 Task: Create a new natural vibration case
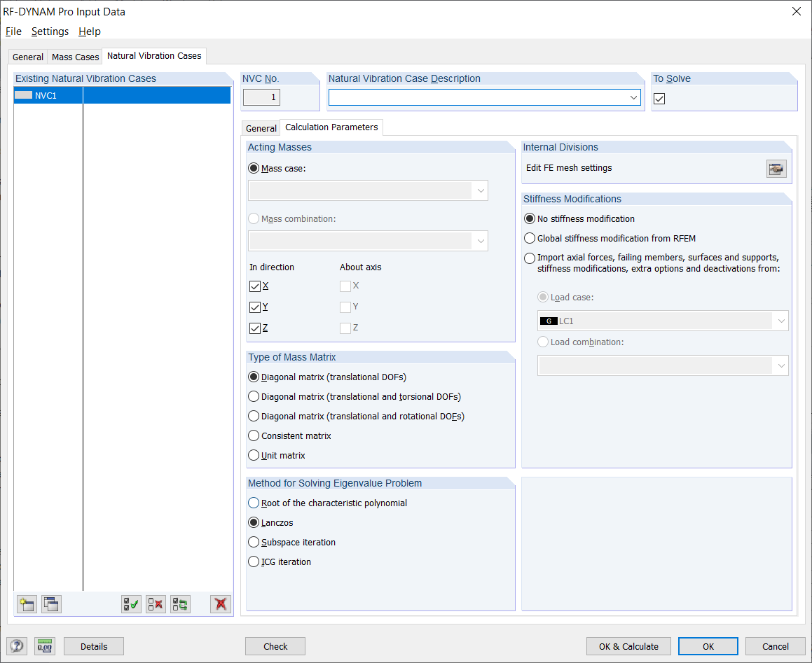[x=26, y=603]
